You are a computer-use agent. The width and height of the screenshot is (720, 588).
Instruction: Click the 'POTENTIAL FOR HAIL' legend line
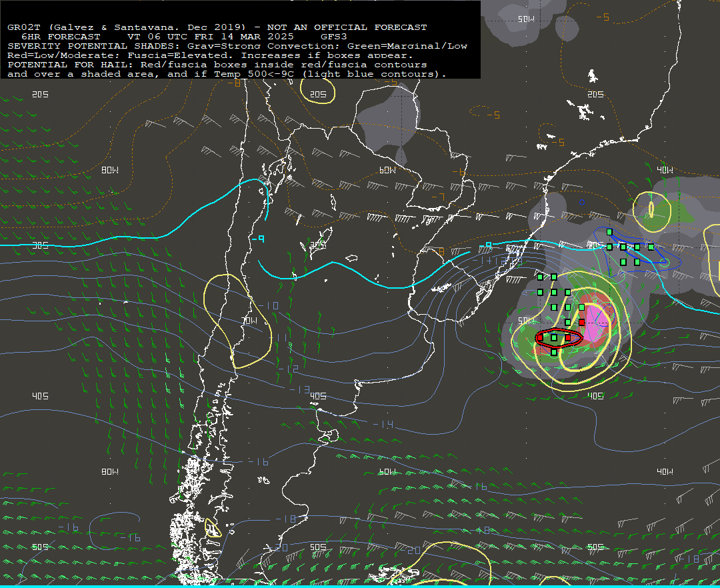coord(217,65)
